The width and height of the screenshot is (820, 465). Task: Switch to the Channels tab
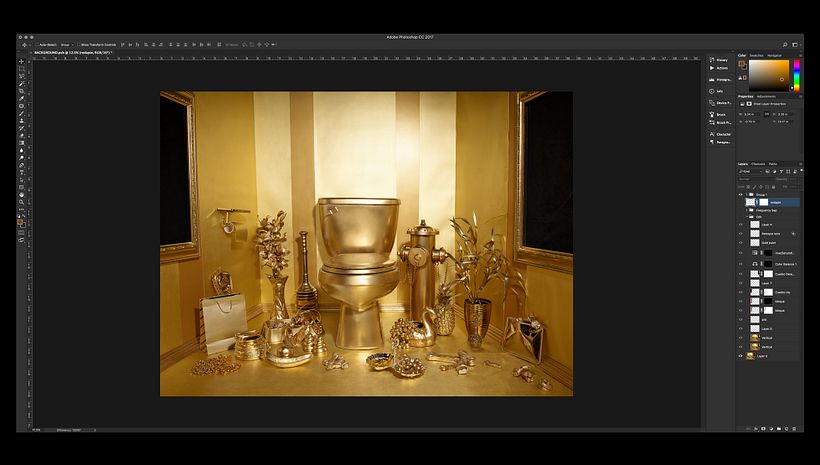click(x=758, y=164)
